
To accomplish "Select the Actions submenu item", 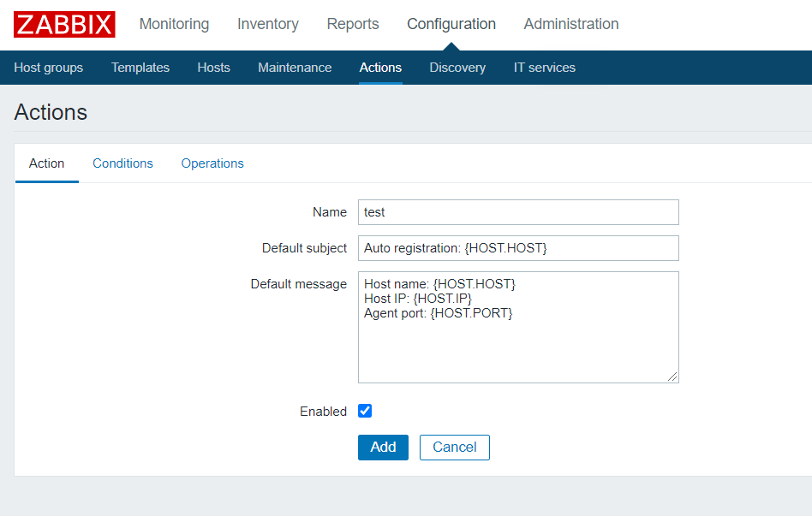I will (380, 68).
